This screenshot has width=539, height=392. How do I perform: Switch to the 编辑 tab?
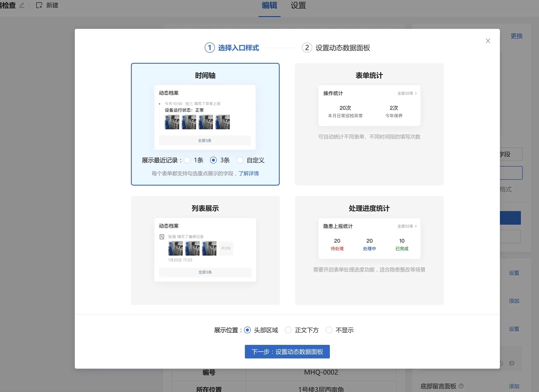coord(269,6)
